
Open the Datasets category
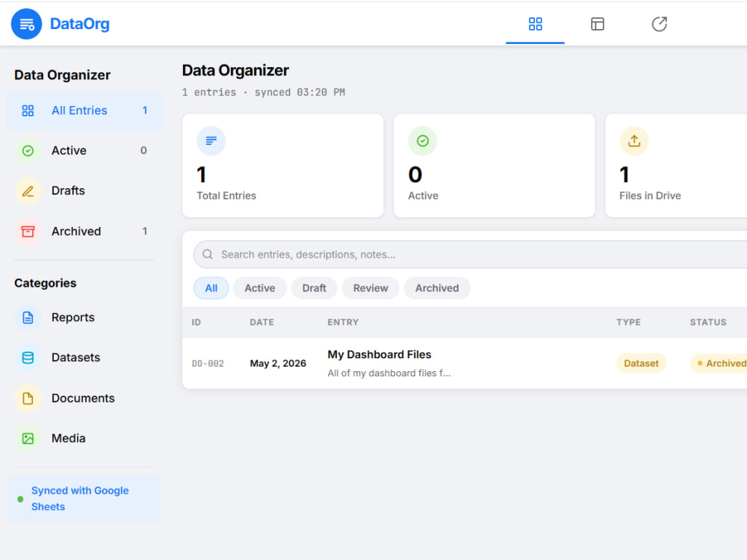coord(84,358)
